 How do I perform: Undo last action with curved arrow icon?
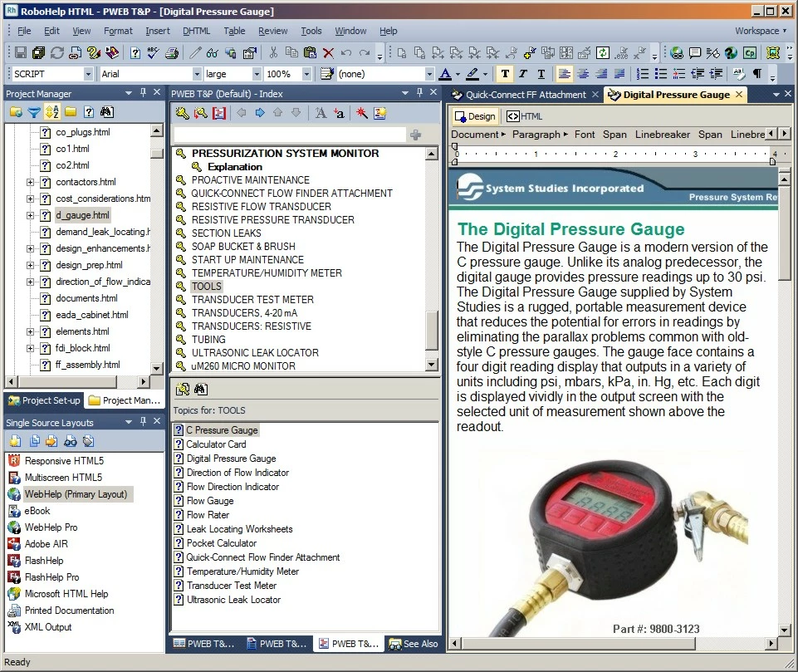[346, 52]
